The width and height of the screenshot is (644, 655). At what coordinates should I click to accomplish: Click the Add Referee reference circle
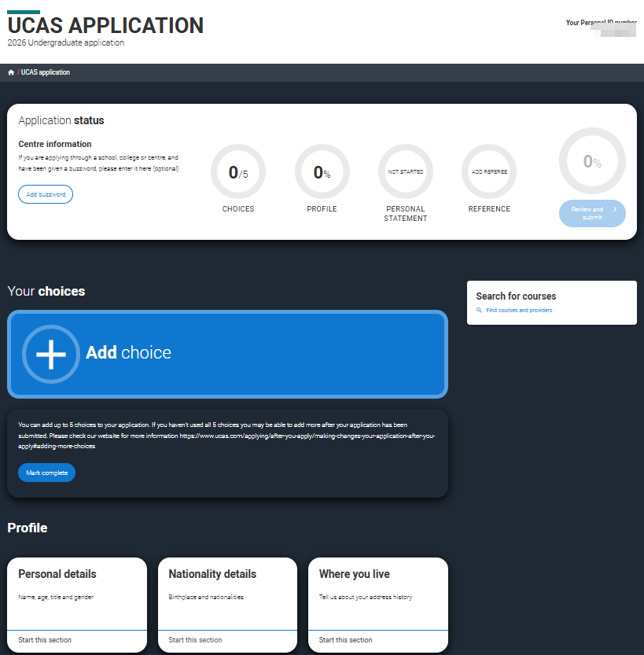[489, 171]
